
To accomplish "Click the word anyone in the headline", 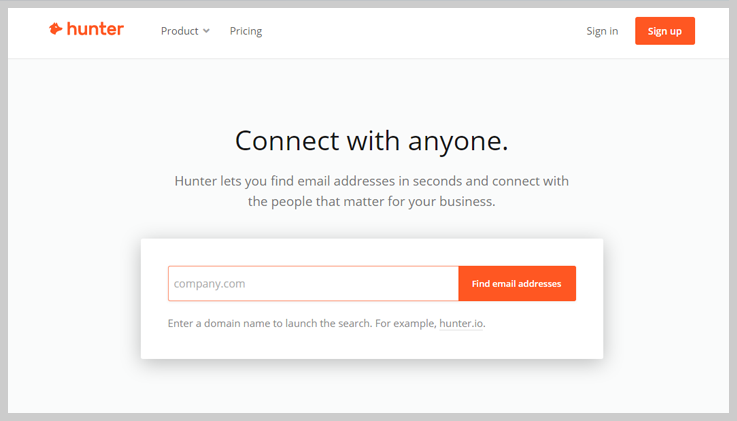I will pyautogui.click(x=454, y=142).
